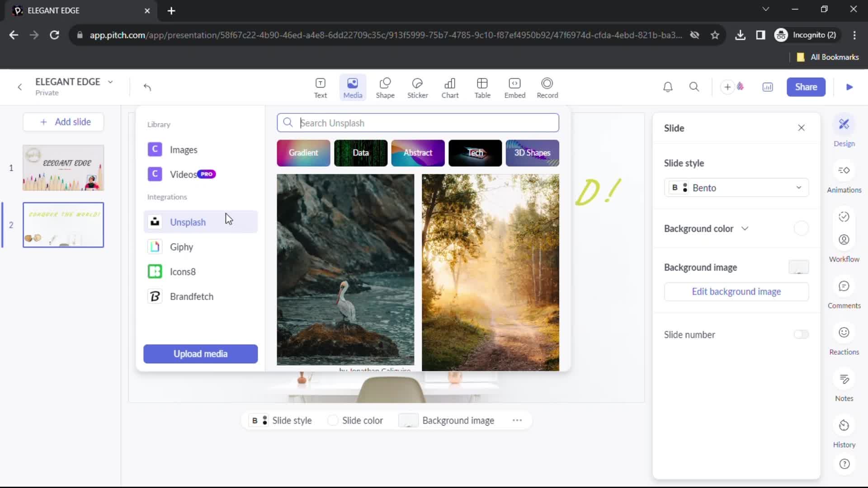Screen dimensions: 868x488
Task: Toggle the Slide number switch
Action: 801,335
